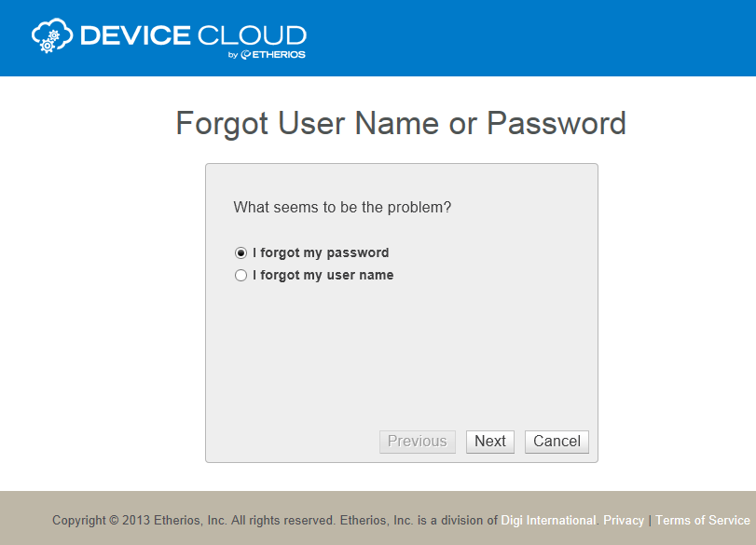Open the Terms of Service link
Screen dimensions: 756x545
coord(702,520)
